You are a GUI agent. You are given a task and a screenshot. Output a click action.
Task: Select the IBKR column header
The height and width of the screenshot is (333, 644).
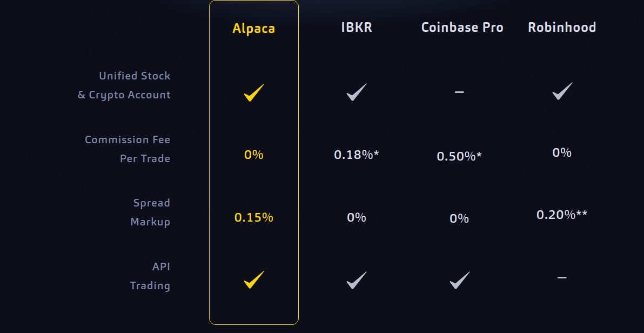click(357, 27)
